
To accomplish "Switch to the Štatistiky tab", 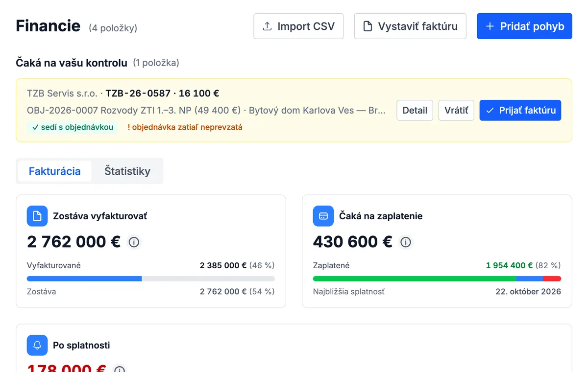I will point(127,171).
